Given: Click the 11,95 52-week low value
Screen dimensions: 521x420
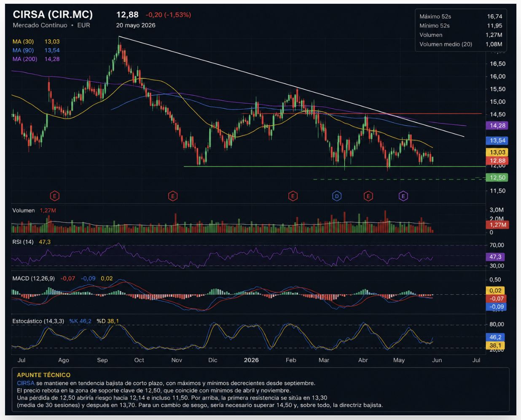Looking at the screenshot, I should [x=494, y=26].
